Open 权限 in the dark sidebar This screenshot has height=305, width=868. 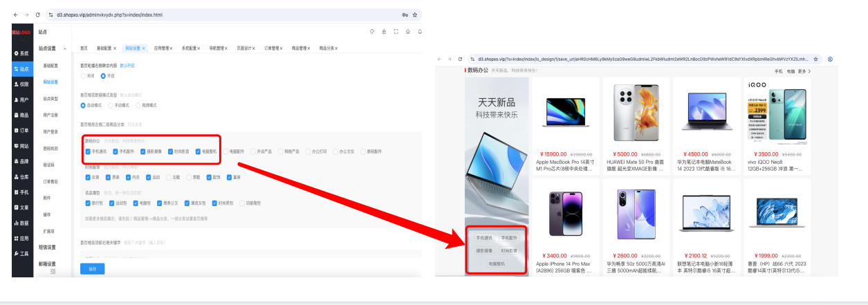21,84
